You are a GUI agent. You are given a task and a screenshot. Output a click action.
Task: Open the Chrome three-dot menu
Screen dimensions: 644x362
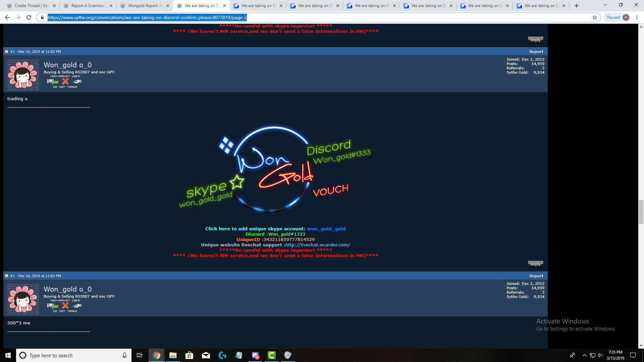637,17
